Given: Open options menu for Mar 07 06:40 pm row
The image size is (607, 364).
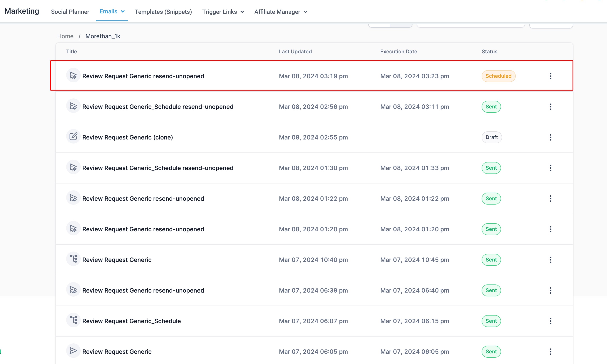Looking at the screenshot, I should (x=550, y=290).
